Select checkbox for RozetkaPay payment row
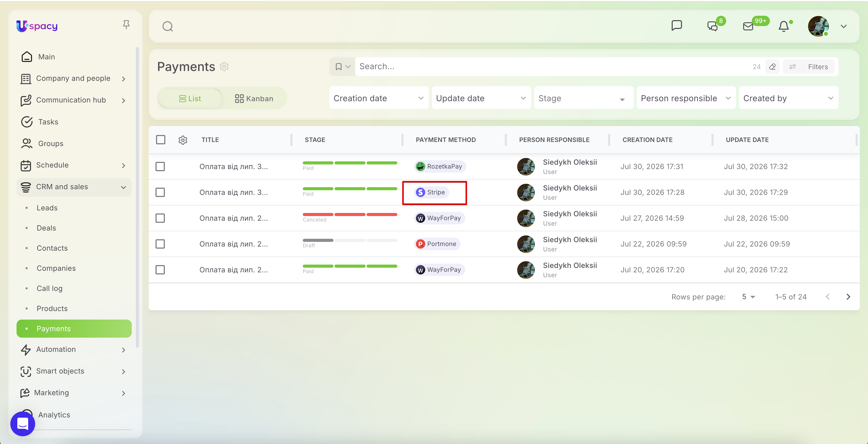Screen dimensions: 868x444 pos(160,166)
